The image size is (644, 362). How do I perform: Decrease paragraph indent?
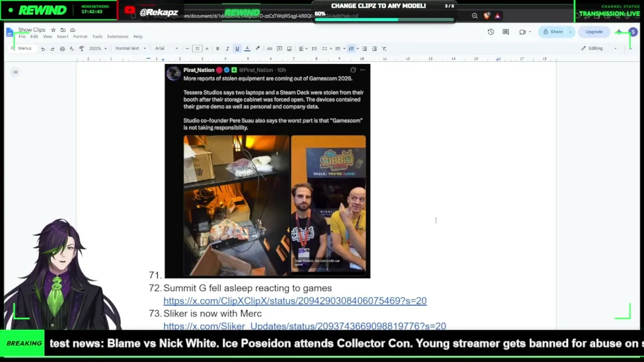pyautogui.click(x=365, y=49)
